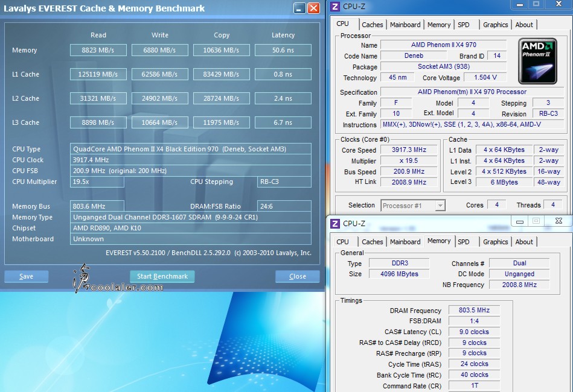This screenshot has width=573, height=392.
Task: Click the Memory Type DDR3-1607 field
Action: pyautogui.click(x=191, y=217)
